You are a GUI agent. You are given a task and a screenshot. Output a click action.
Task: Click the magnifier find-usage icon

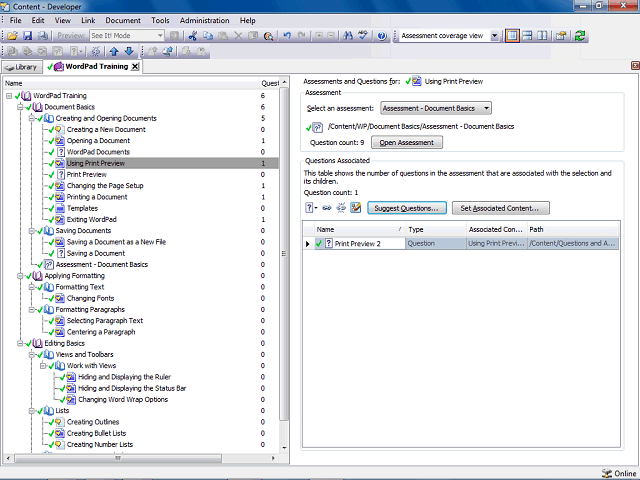pos(268,36)
